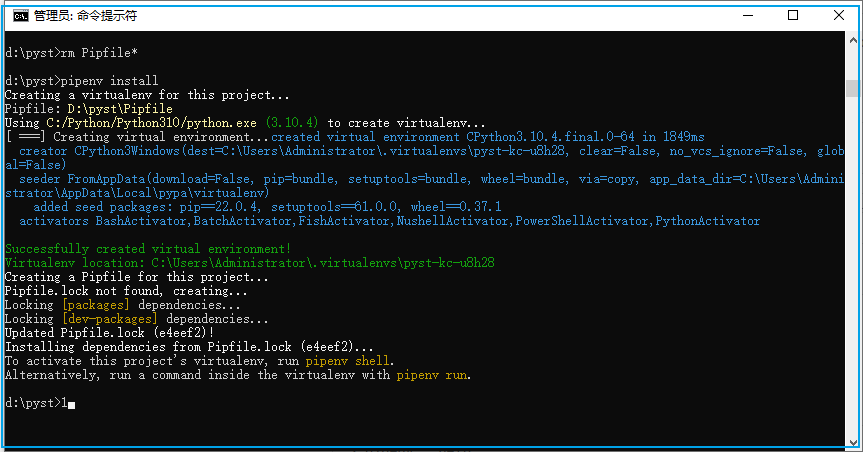The width and height of the screenshot is (863, 452).
Task: Click 'Pipfile.lock not found, creating...' line
Action: tap(126, 291)
